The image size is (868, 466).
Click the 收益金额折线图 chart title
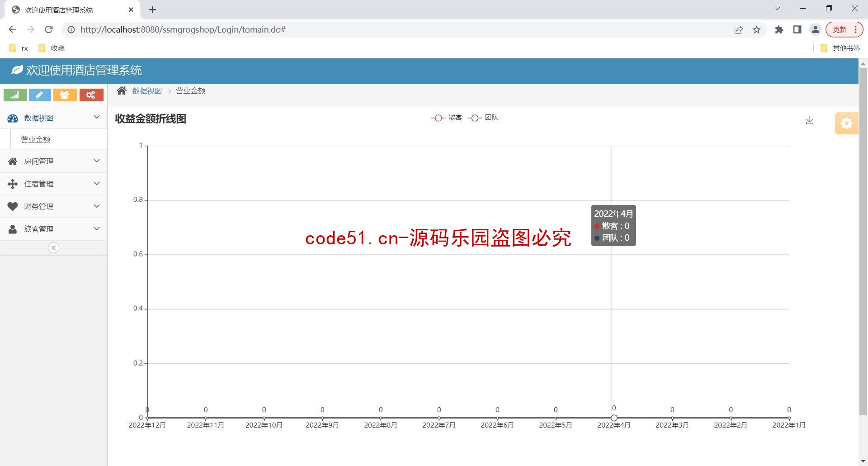tap(151, 119)
